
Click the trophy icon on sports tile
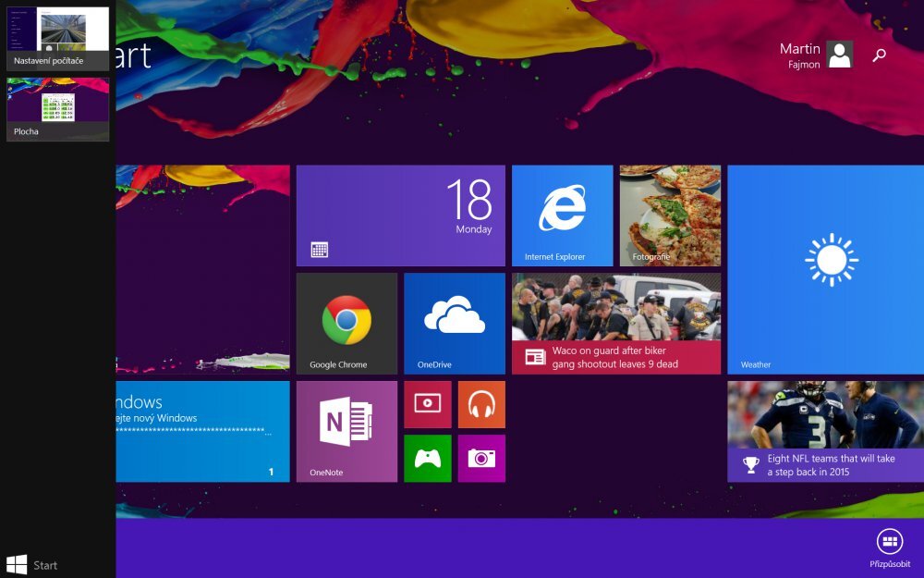[750, 465]
